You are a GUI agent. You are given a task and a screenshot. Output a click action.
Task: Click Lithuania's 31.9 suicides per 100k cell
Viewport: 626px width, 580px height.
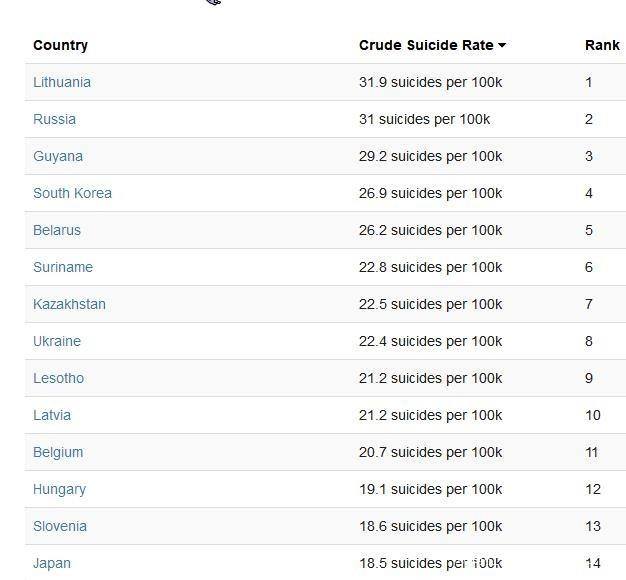(x=430, y=82)
